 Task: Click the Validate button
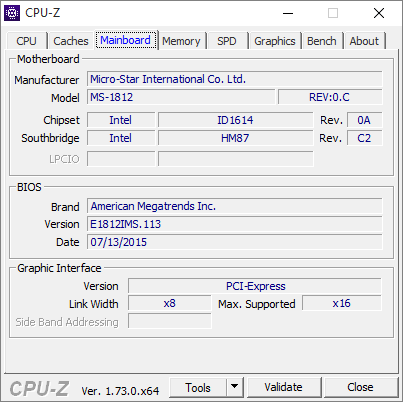(x=283, y=387)
